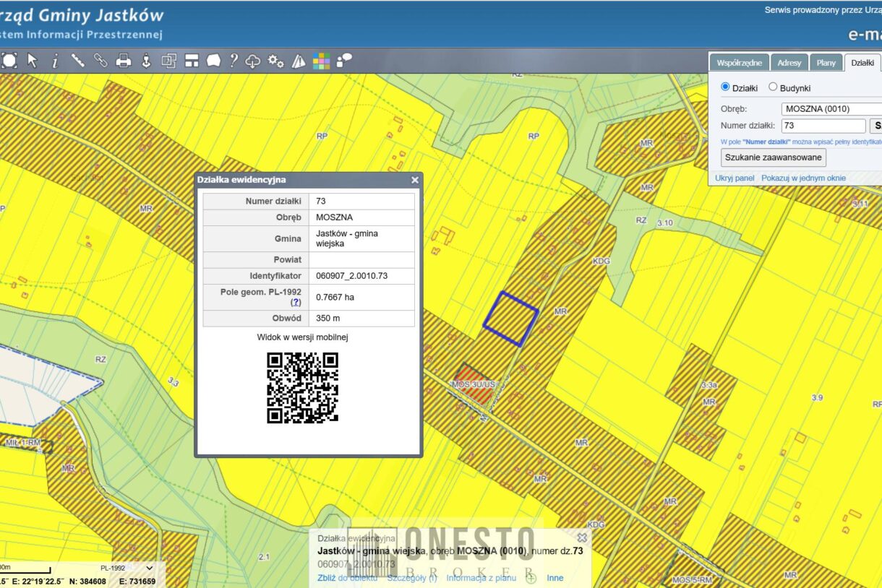882x588 pixels.
Task: Open the PL-1992 coordinate system dropdown
Action: pos(127,568)
